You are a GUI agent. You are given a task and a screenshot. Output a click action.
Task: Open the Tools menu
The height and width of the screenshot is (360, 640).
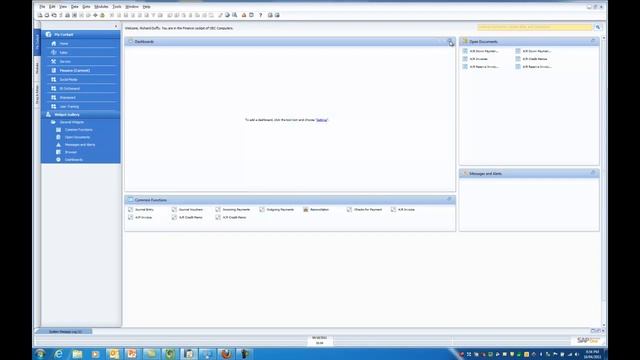coord(117,7)
